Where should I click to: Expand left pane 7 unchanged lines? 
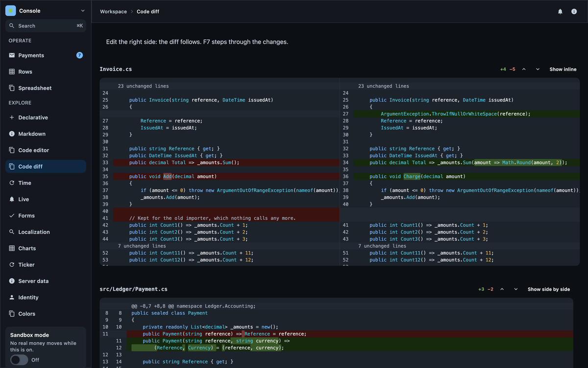click(142, 246)
